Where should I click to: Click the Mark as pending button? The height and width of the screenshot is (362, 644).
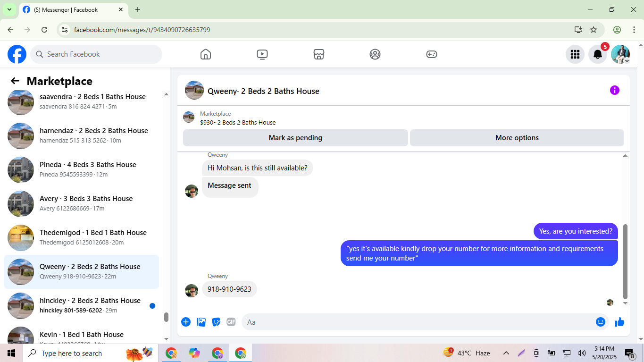[295, 138]
